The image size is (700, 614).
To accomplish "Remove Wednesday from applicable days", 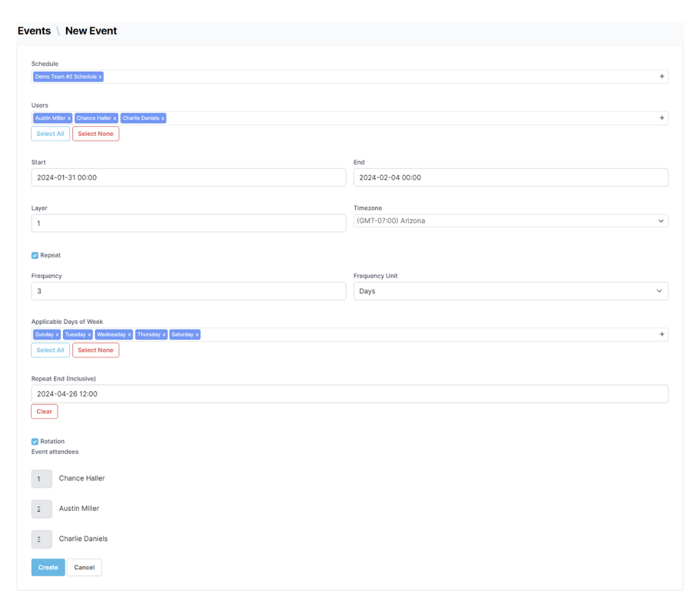I will click(129, 334).
